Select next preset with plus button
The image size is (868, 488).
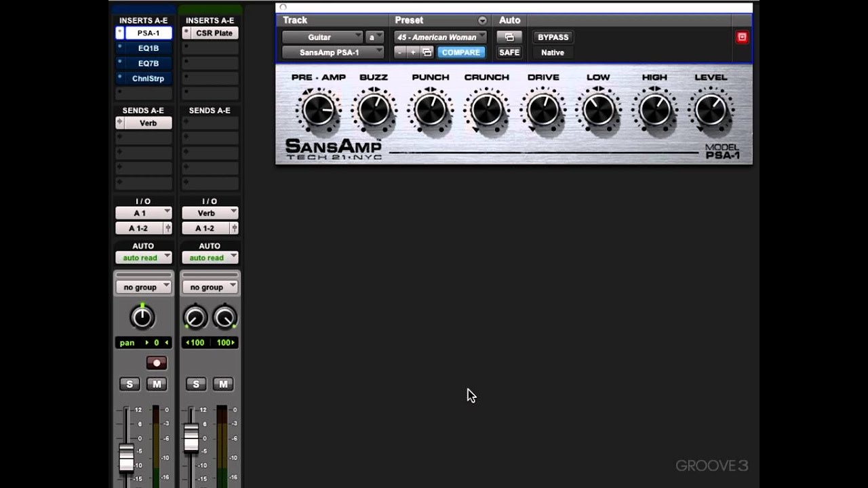pyautogui.click(x=413, y=52)
